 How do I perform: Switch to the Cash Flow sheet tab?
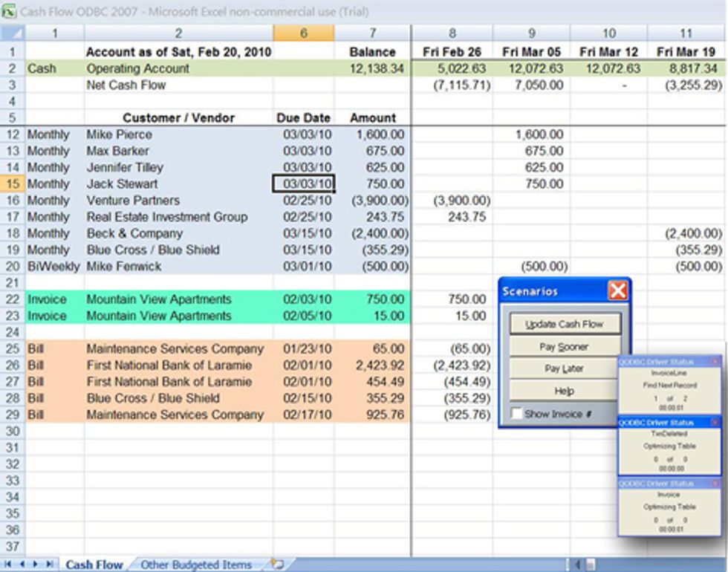coord(94,565)
